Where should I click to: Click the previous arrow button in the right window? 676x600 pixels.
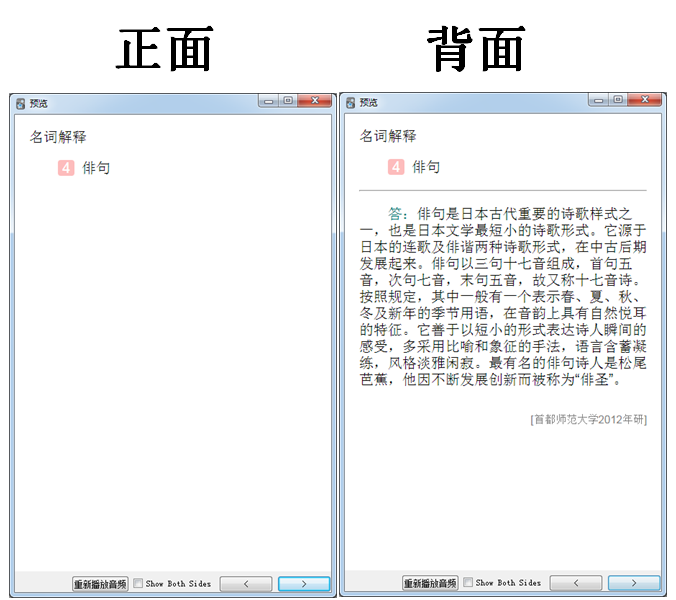coord(576,583)
